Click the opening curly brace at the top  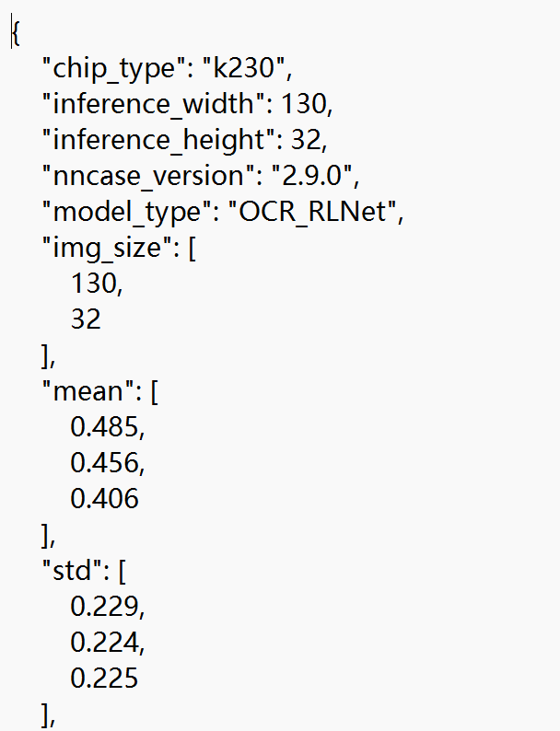(x=17, y=34)
